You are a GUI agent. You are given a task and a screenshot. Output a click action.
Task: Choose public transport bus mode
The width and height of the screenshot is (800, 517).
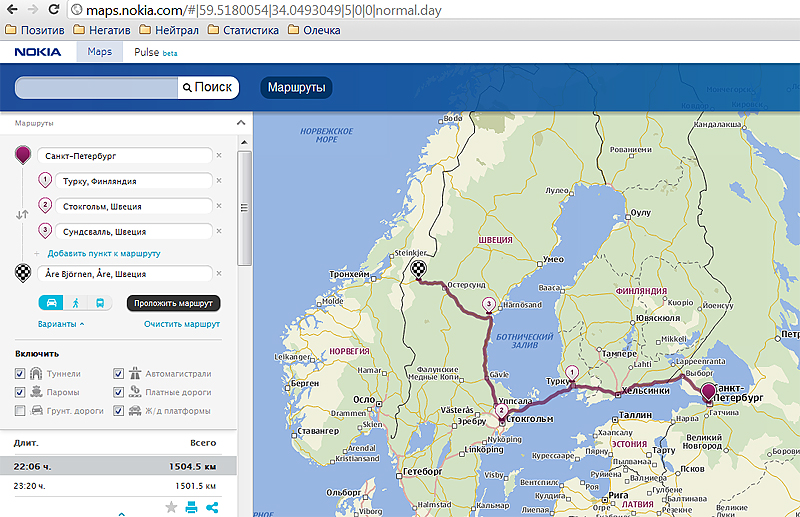point(99,303)
